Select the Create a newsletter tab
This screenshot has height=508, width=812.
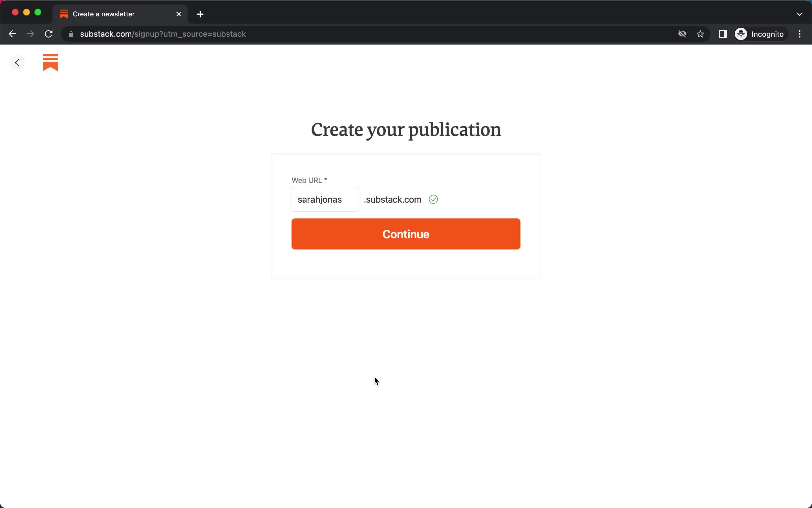pos(120,14)
